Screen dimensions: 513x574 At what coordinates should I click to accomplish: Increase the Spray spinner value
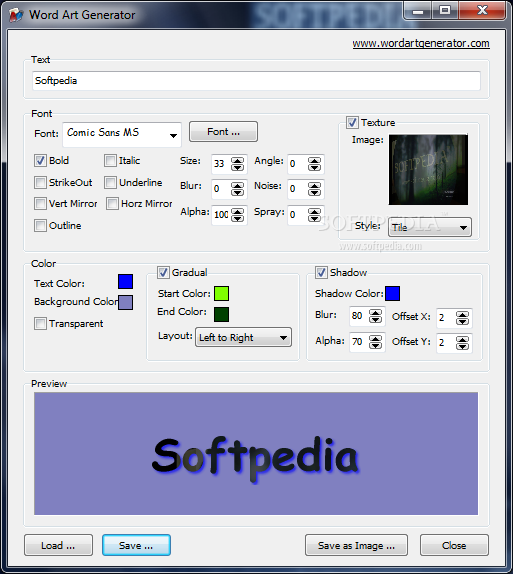(315, 211)
